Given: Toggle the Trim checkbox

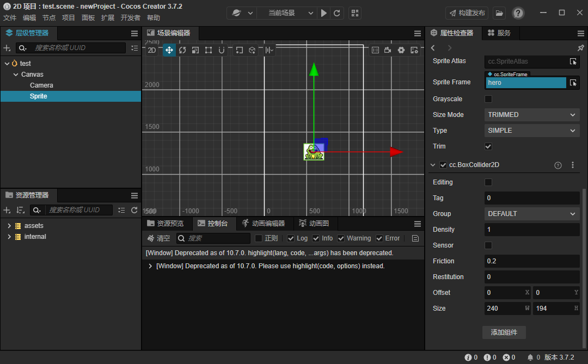Looking at the screenshot, I should [488, 146].
